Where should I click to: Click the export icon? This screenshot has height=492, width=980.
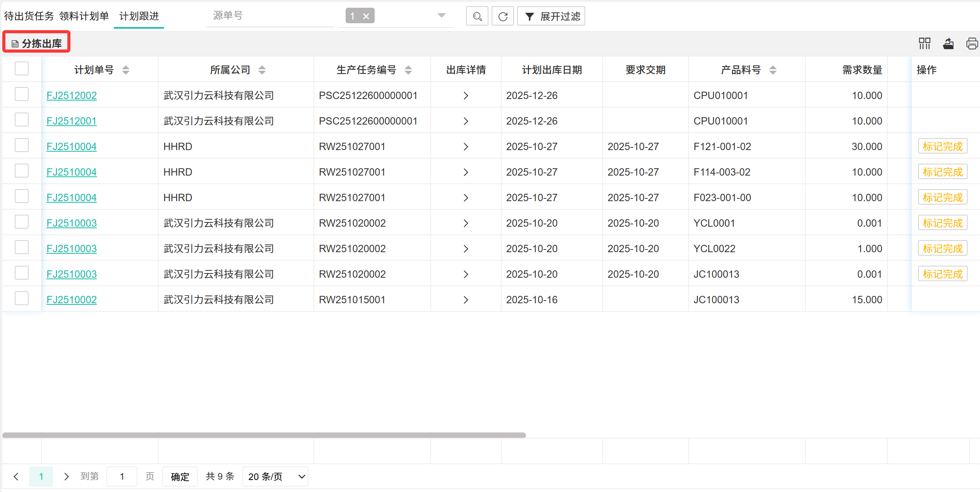[948, 43]
